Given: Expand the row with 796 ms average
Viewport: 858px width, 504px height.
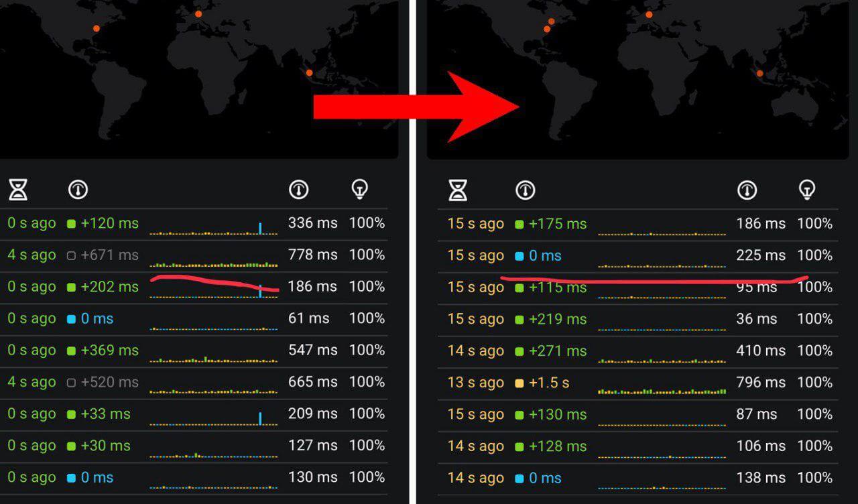Looking at the screenshot, I should (x=760, y=383).
